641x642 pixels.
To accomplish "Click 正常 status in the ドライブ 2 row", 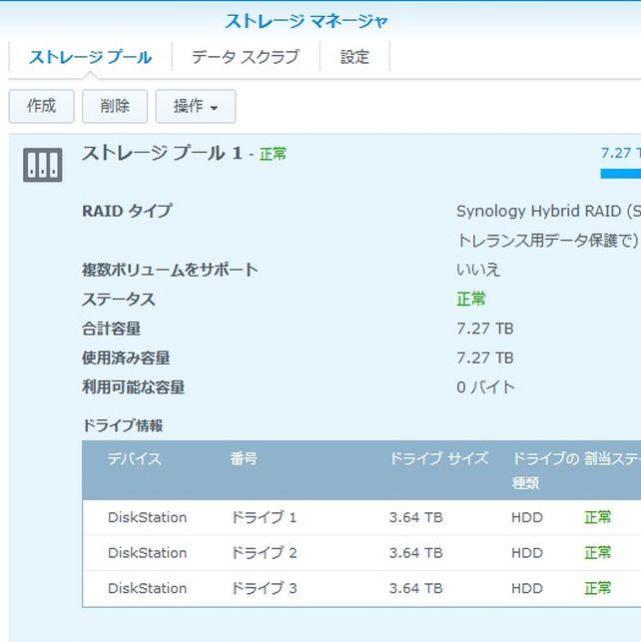I will coord(598,553).
